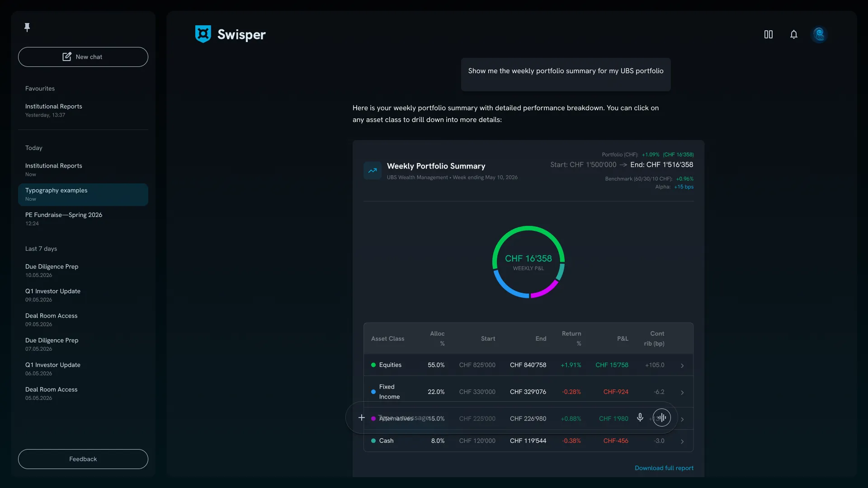Click the Alternatives end value CHF 226'980
Viewport: 868px width, 488px height.
528,419
